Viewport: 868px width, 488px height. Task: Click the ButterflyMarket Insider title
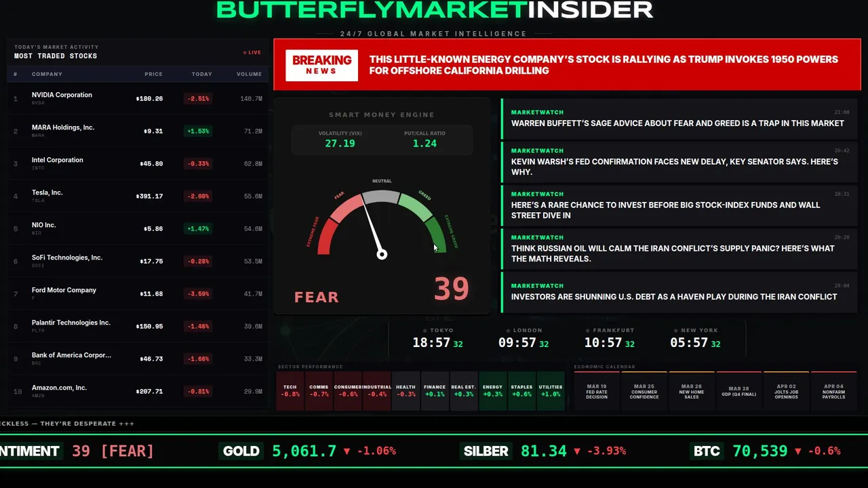pos(435,9)
